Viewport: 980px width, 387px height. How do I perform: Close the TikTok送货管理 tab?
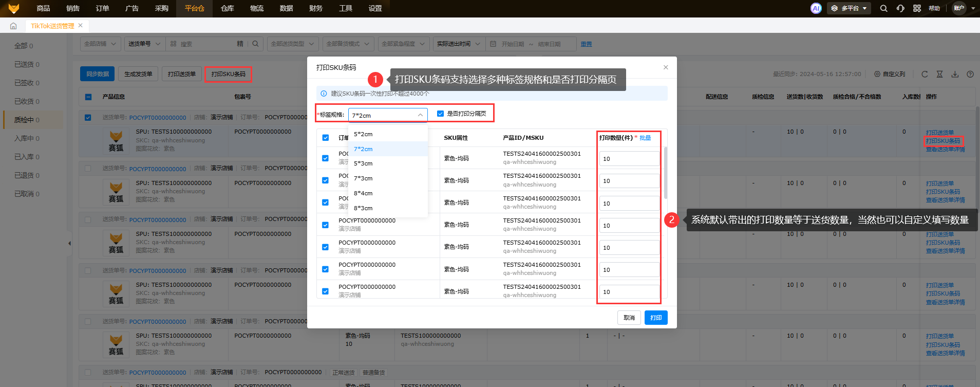click(81, 25)
